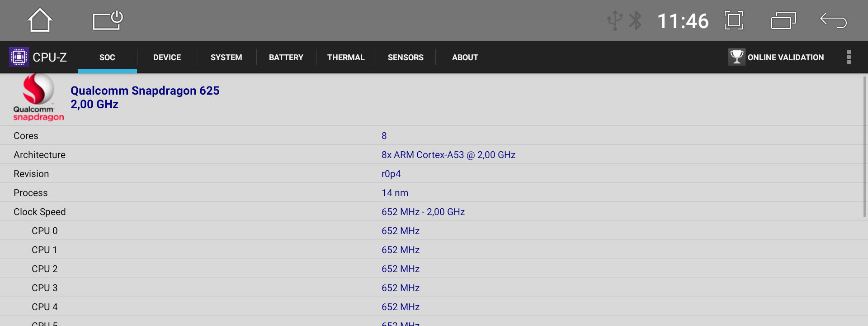Tap the Online Validation trophy icon

coord(737,57)
